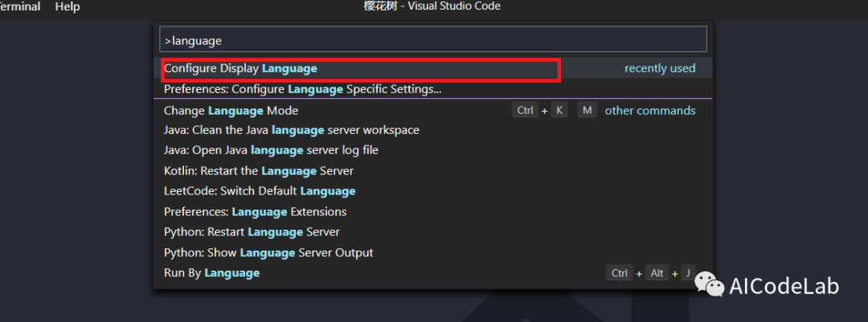Run Kotlin: Restart the Language Server
This screenshot has height=322, width=868.
click(x=433, y=171)
